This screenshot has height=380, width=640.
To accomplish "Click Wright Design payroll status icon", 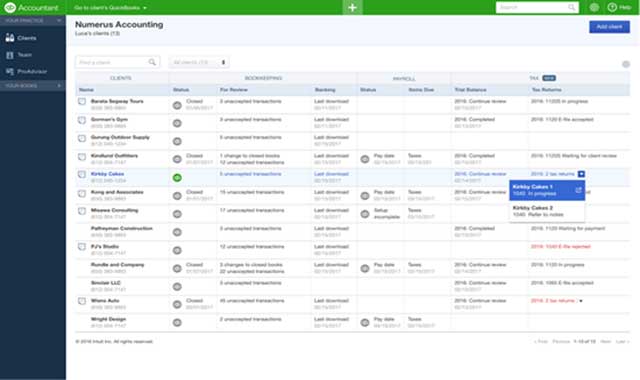I will pos(365,323).
